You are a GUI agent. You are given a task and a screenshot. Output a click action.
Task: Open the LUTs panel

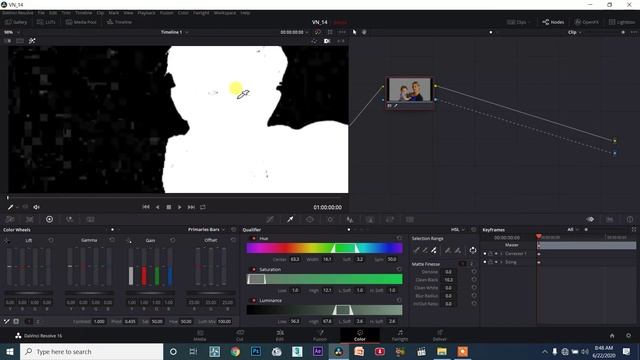click(x=46, y=22)
